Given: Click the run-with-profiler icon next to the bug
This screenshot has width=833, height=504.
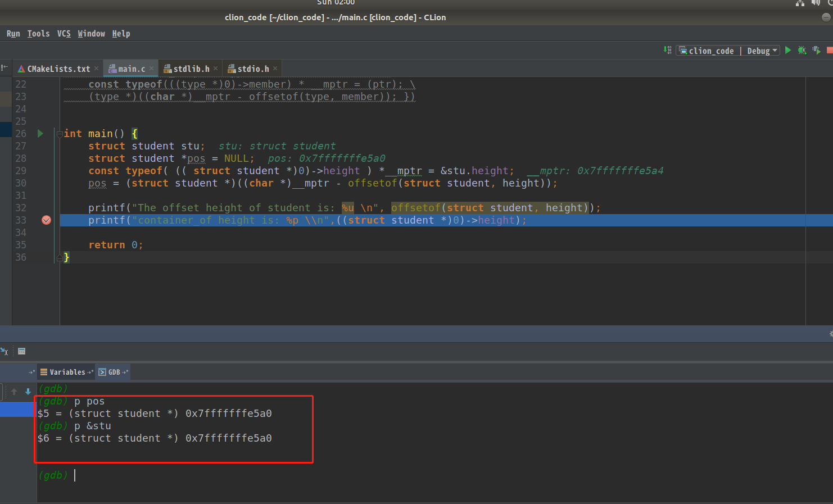Looking at the screenshot, I should click(x=816, y=50).
